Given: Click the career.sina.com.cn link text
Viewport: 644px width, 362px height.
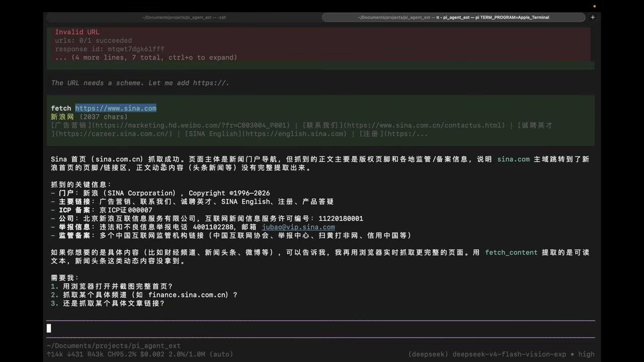Looking at the screenshot, I should pos(114,134).
